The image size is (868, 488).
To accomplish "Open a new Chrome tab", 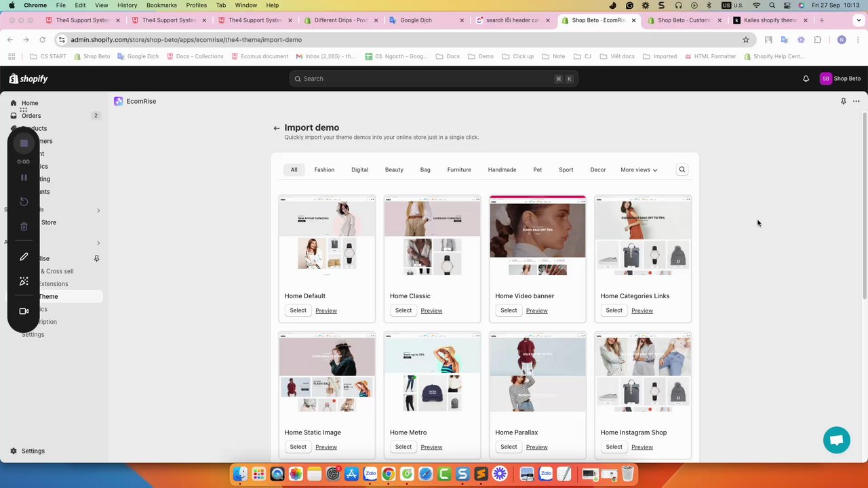I will click(822, 20).
